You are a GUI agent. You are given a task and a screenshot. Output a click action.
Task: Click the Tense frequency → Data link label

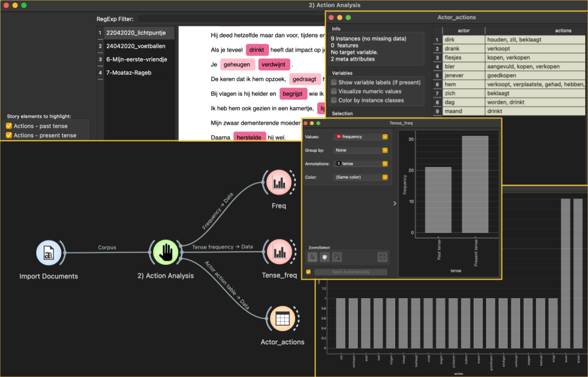click(x=222, y=247)
